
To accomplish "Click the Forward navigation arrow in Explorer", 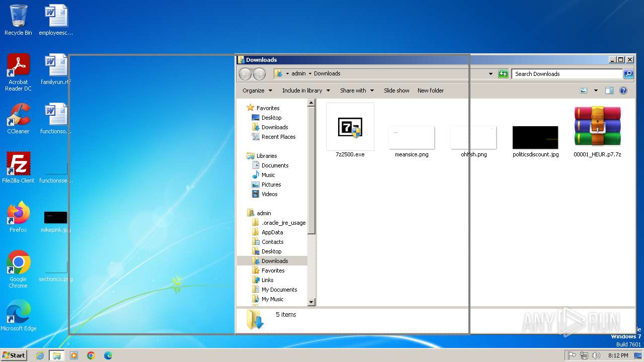I will (259, 74).
